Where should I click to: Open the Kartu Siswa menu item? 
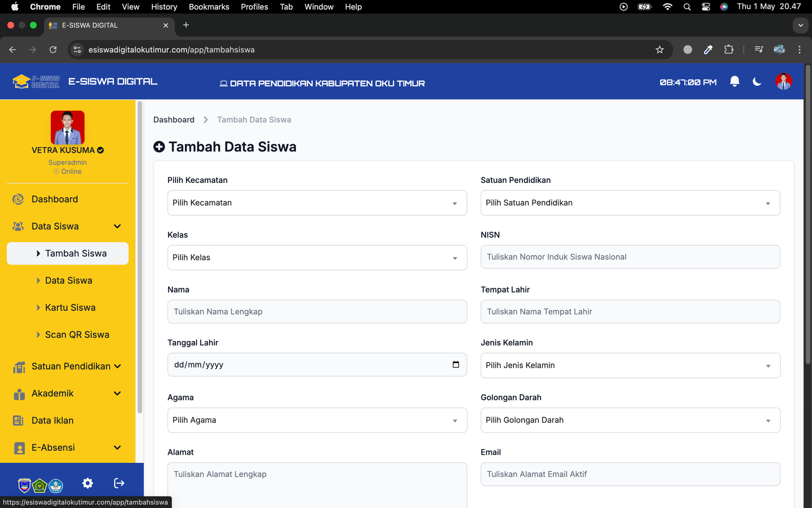[70, 307]
